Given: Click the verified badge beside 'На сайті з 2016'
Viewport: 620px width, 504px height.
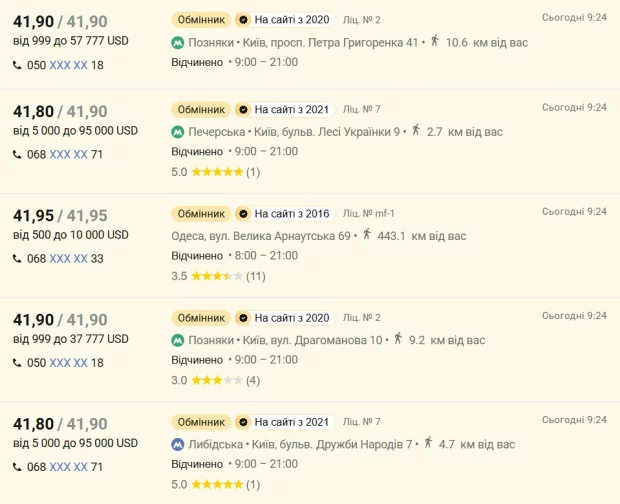Looking at the screenshot, I should click(242, 214).
